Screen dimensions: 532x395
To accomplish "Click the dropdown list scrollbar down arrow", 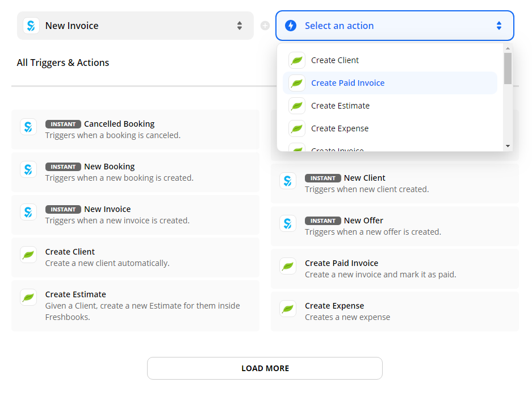I will coord(508,146).
